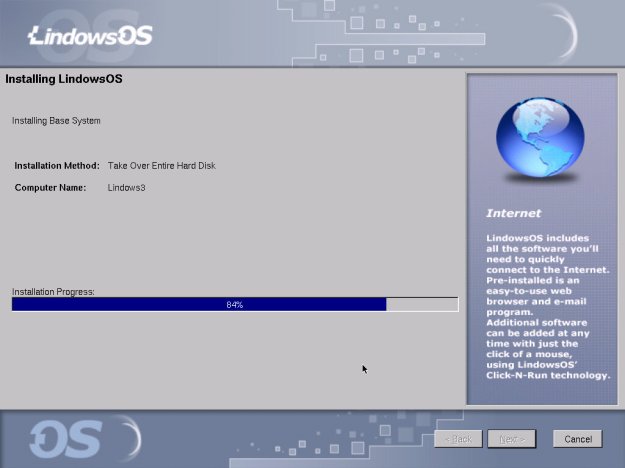The image size is (625, 468).
Task: Click the 'Installation Progress:' label
Action: click(x=53, y=292)
